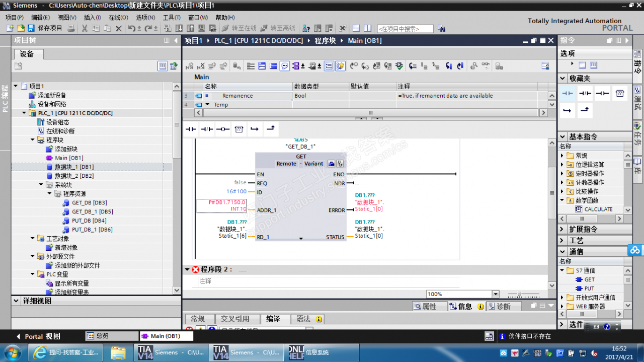Open GET block start configuration icon
Screen dimensions: 644x362
332,164
